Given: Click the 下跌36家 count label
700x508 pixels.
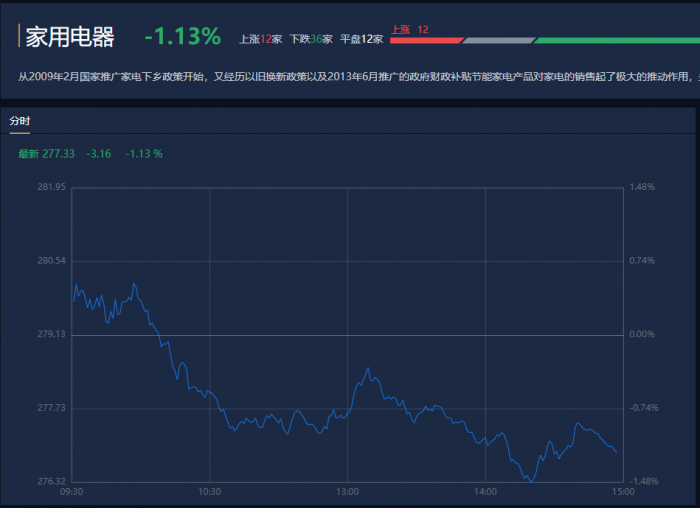Looking at the screenshot, I should [x=310, y=39].
